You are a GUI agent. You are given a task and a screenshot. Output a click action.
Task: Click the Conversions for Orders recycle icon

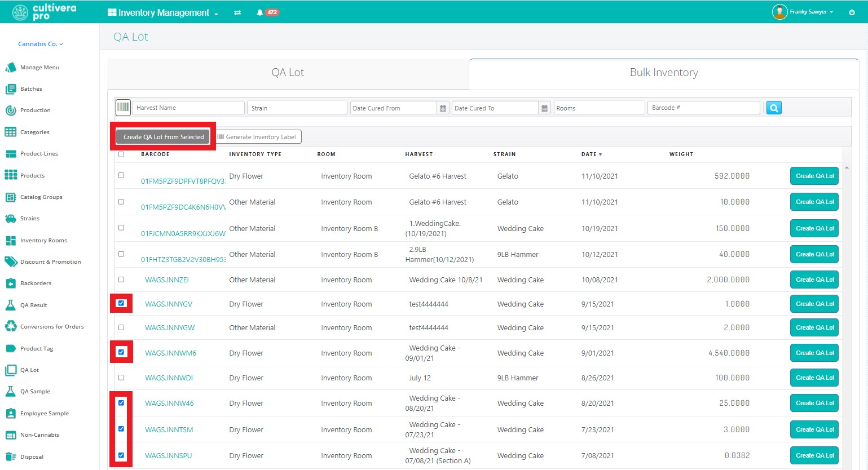pyautogui.click(x=10, y=327)
